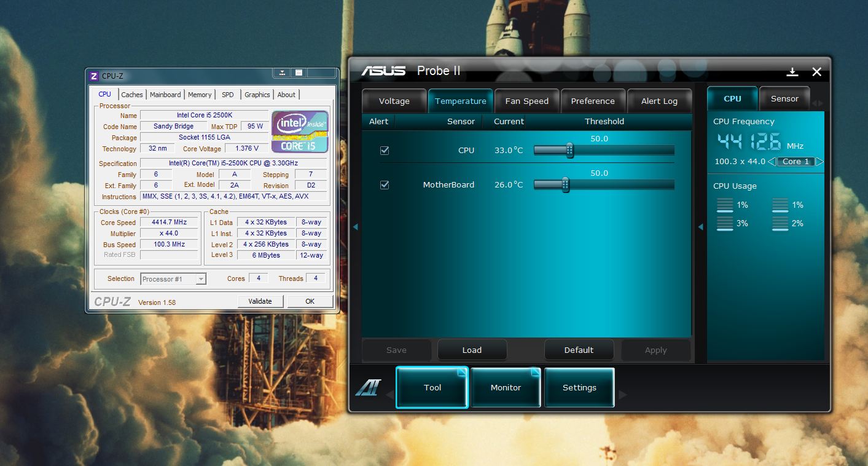Show more bottom-bar items with the right arrow
The height and width of the screenshot is (466, 868).
click(x=622, y=395)
